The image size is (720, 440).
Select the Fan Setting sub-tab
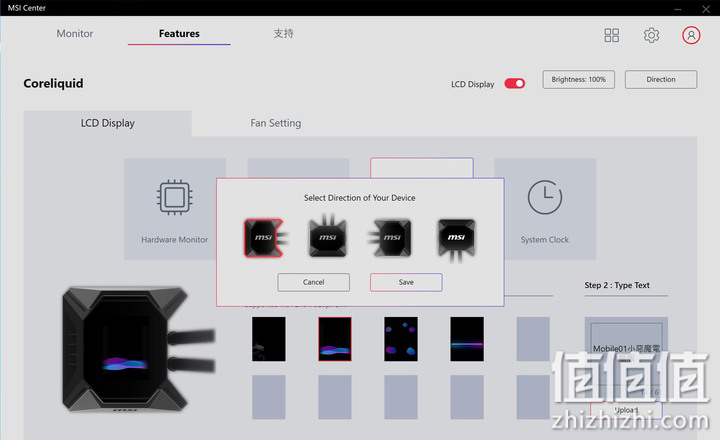coord(276,123)
